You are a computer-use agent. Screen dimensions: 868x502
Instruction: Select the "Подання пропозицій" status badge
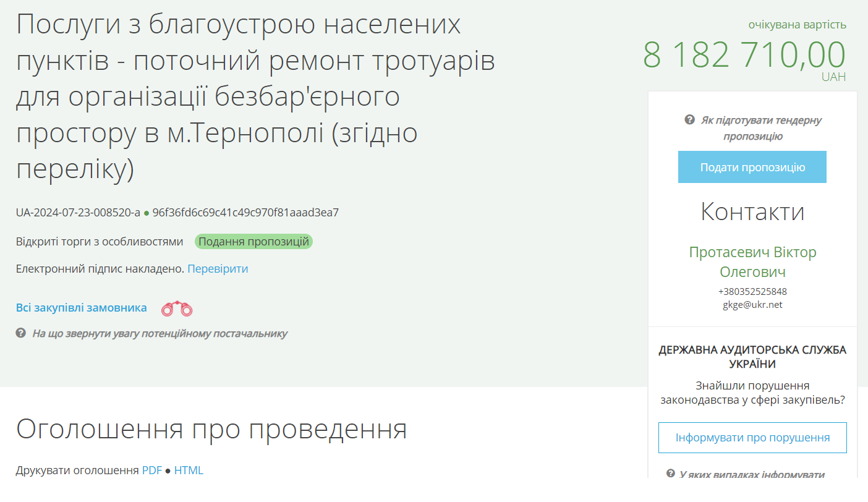coord(254,242)
